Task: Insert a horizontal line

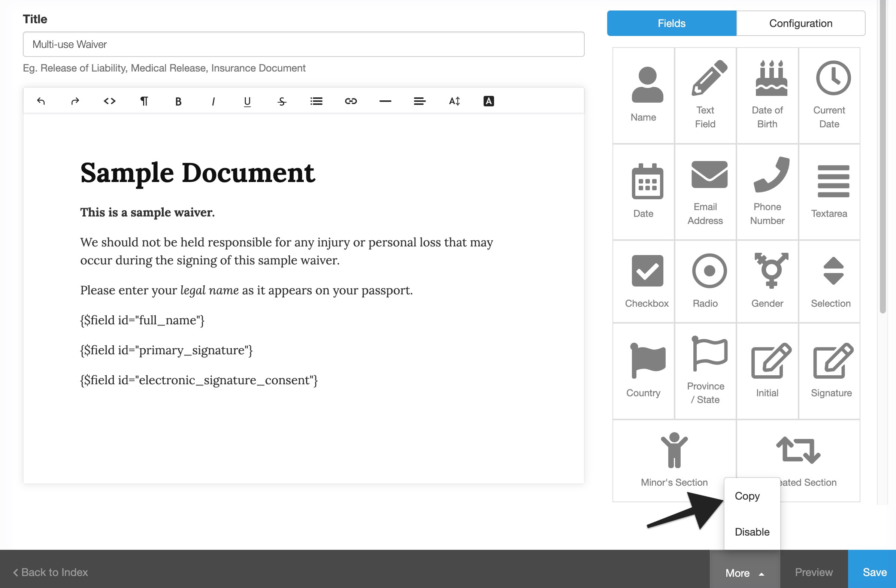Action: tap(385, 101)
